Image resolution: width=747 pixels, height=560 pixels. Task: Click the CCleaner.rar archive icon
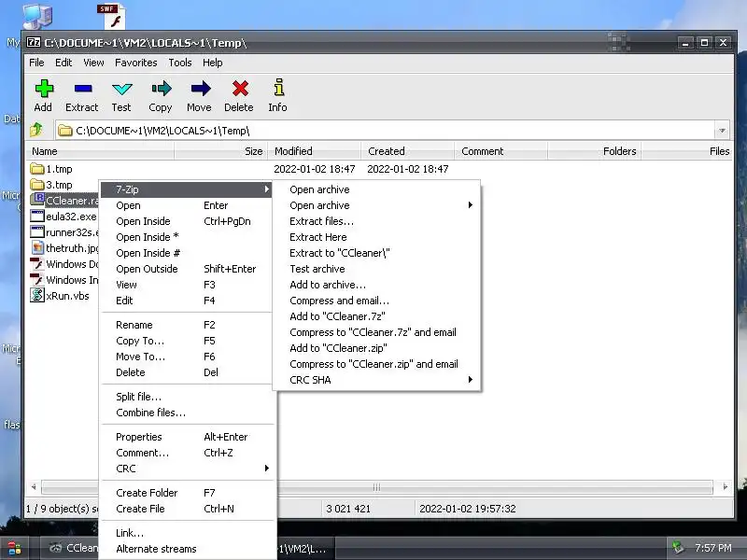click(x=37, y=200)
